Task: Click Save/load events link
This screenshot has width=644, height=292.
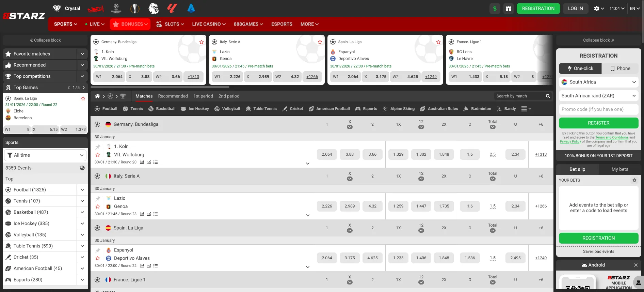Action: point(598,252)
